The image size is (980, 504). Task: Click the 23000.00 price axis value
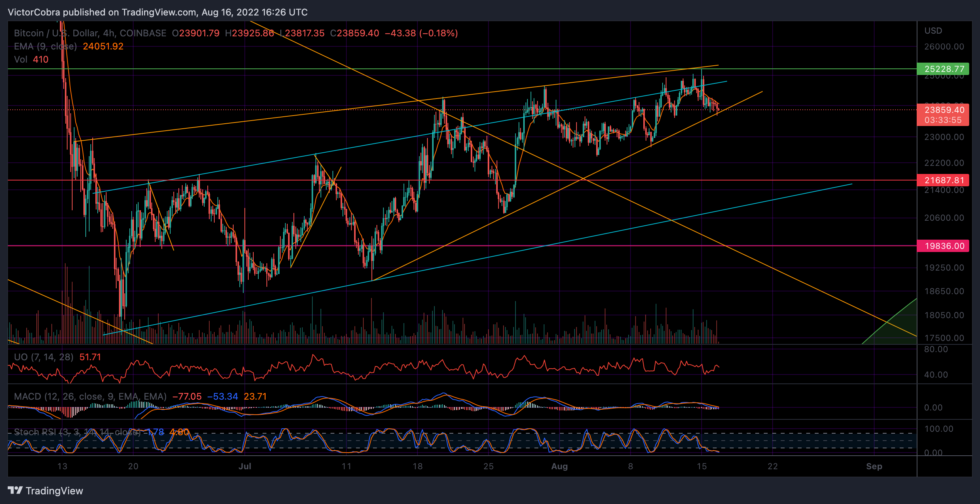[x=944, y=137]
